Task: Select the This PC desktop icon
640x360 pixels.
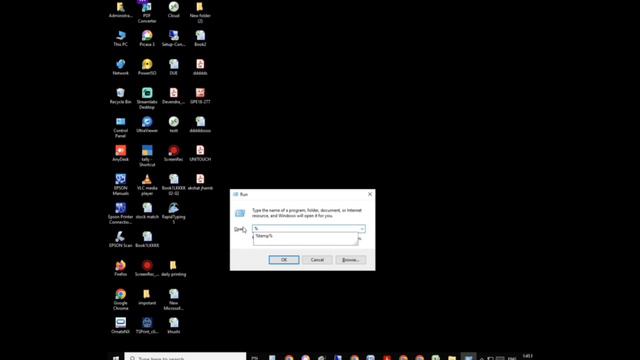Action: [x=120, y=38]
